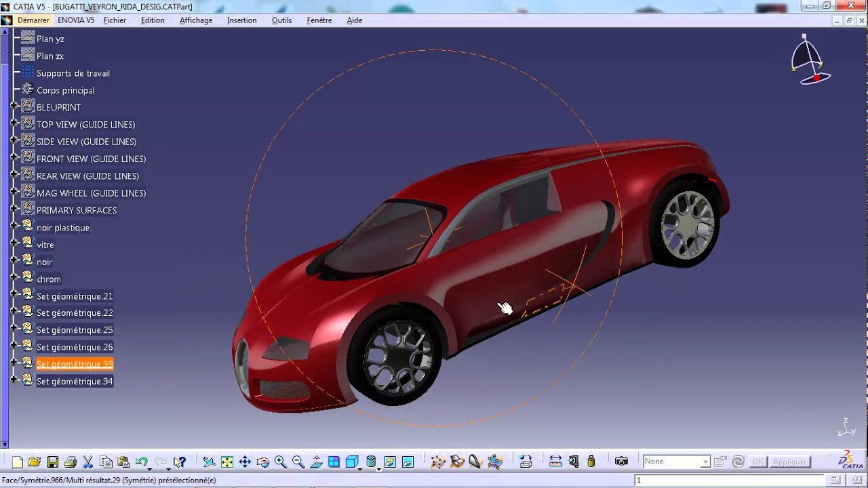Open the Outils menu

click(x=281, y=20)
